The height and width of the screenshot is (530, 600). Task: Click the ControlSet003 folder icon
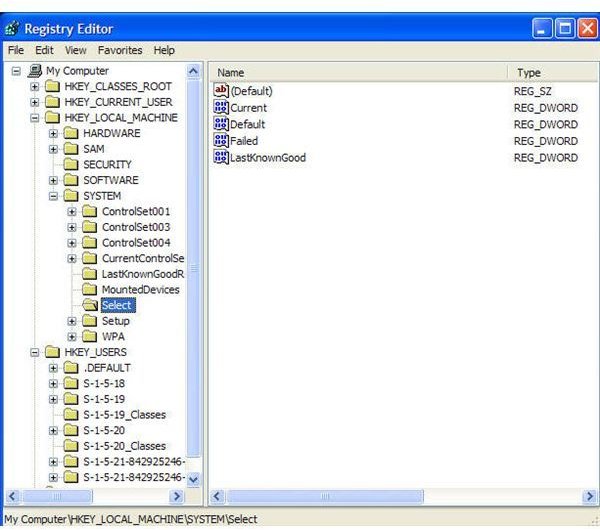(x=90, y=227)
